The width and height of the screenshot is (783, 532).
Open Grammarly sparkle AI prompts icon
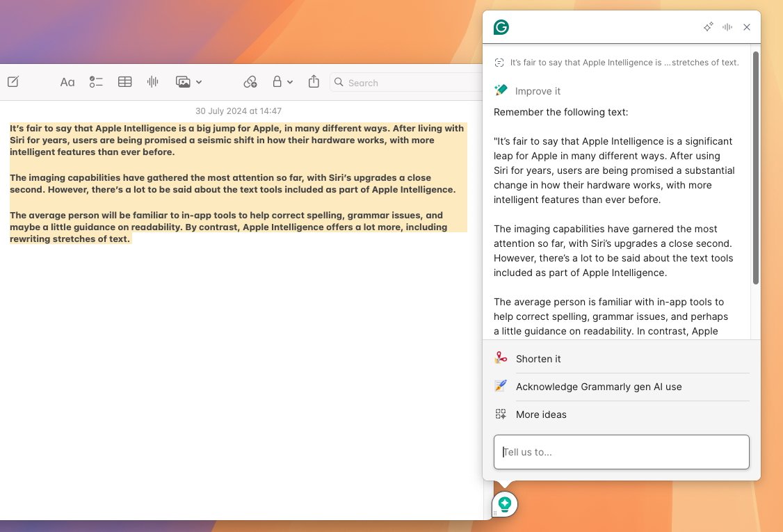(x=708, y=27)
